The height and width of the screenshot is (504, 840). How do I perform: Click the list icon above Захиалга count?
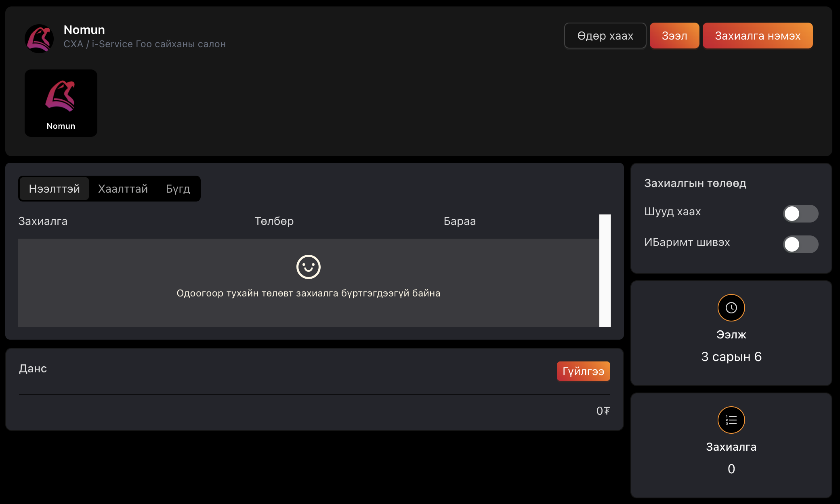[x=731, y=420]
